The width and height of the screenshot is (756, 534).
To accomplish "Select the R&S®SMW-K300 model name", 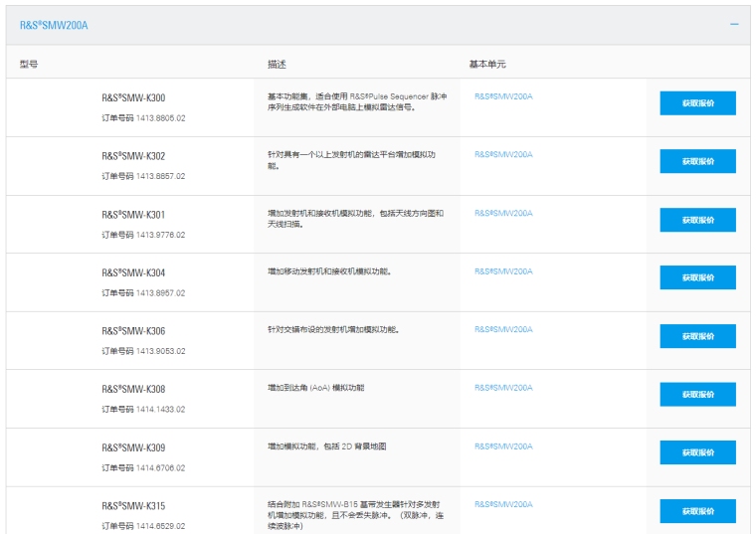I will tap(133, 97).
